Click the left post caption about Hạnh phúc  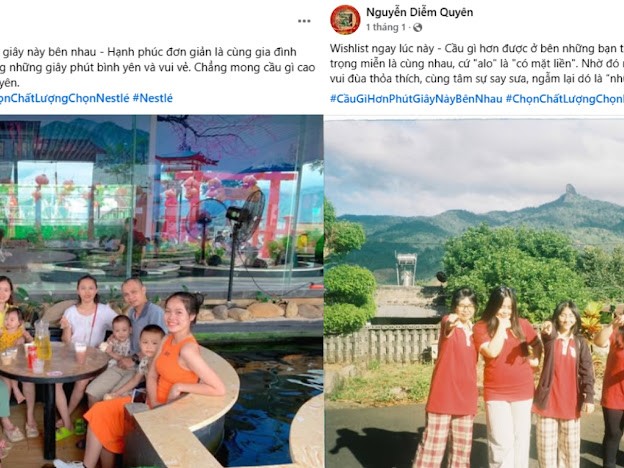pos(158,67)
